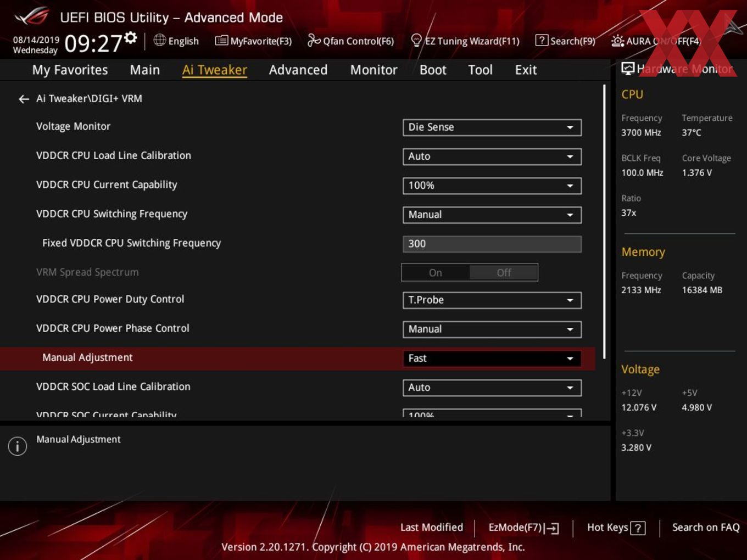Click Search on FAQ link
Screen dimensions: 747x560
tap(706, 528)
